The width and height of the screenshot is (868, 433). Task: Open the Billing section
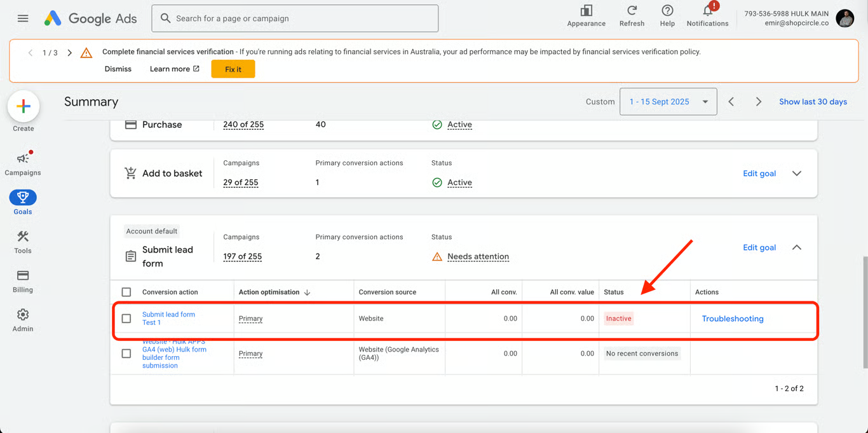pos(23,280)
